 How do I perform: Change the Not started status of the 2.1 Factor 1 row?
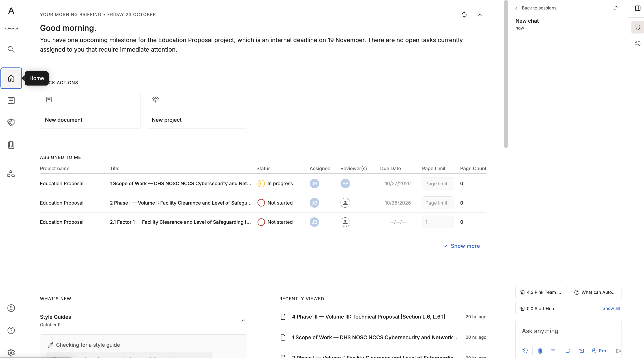tap(275, 222)
